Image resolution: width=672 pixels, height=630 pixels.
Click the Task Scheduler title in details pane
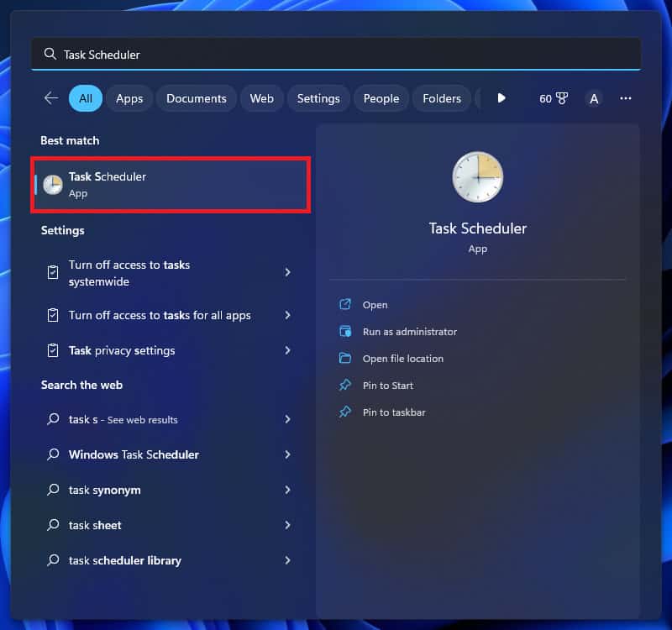[x=477, y=228]
